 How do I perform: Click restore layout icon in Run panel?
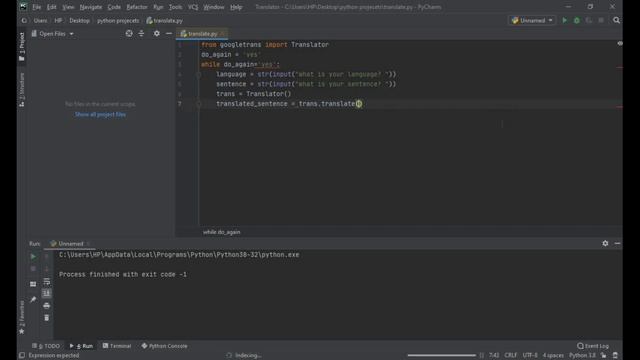coord(33,284)
